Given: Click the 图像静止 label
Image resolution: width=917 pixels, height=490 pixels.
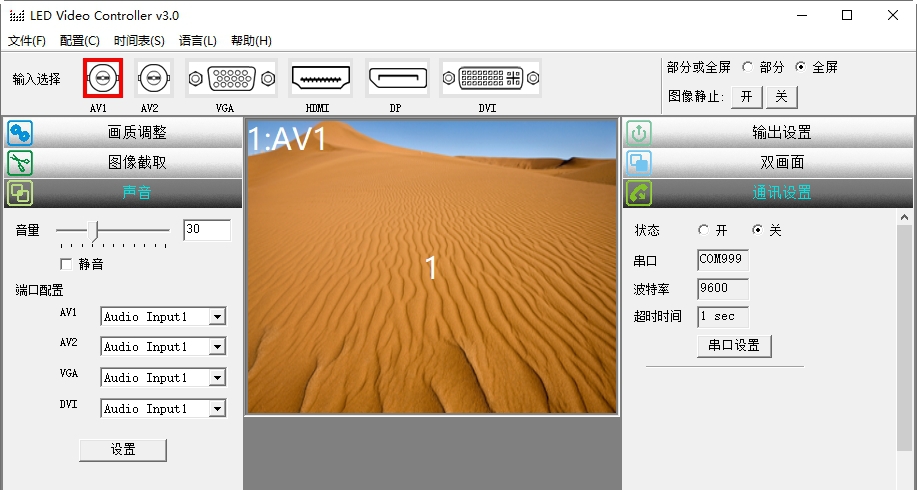Looking at the screenshot, I should click(x=696, y=96).
